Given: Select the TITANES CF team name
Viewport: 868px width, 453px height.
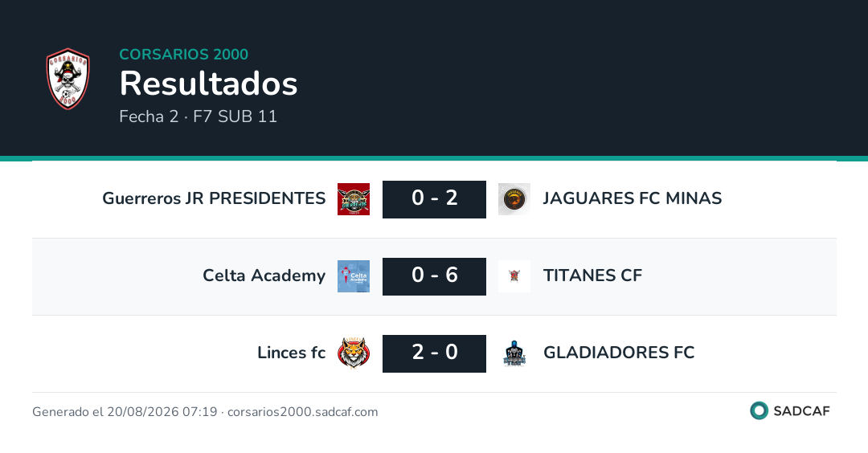Looking at the screenshot, I should pos(592,275).
